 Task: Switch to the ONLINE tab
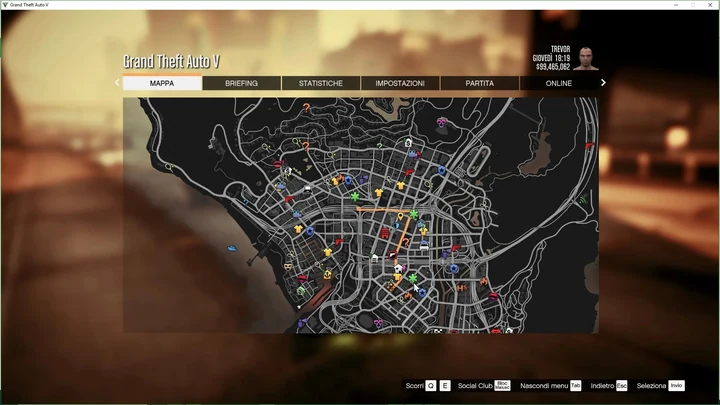coord(559,83)
